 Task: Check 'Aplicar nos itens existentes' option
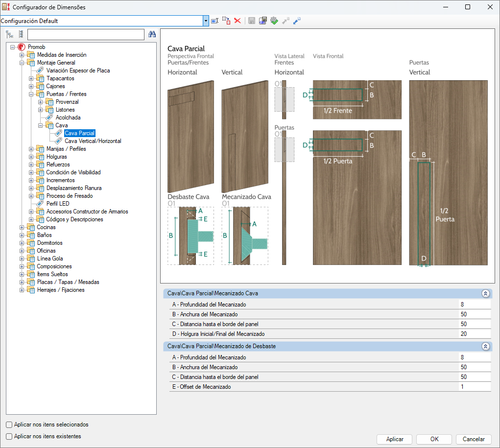(9, 436)
